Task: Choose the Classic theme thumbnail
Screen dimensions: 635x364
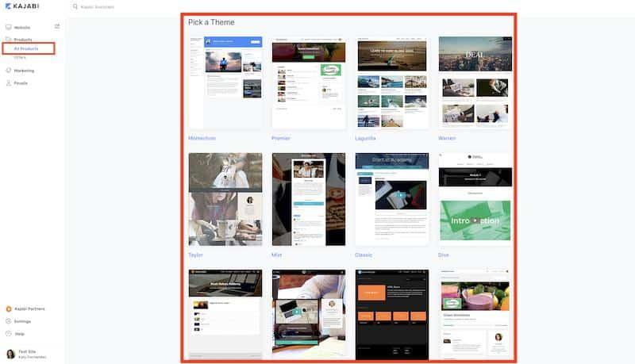Action: (392, 199)
